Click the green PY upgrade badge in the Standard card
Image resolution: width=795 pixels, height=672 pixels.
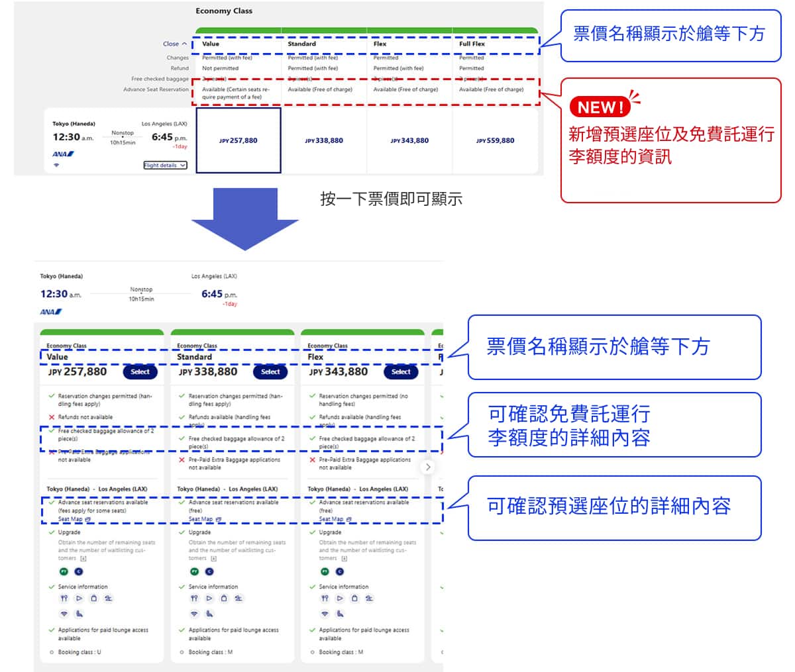coord(195,571)
